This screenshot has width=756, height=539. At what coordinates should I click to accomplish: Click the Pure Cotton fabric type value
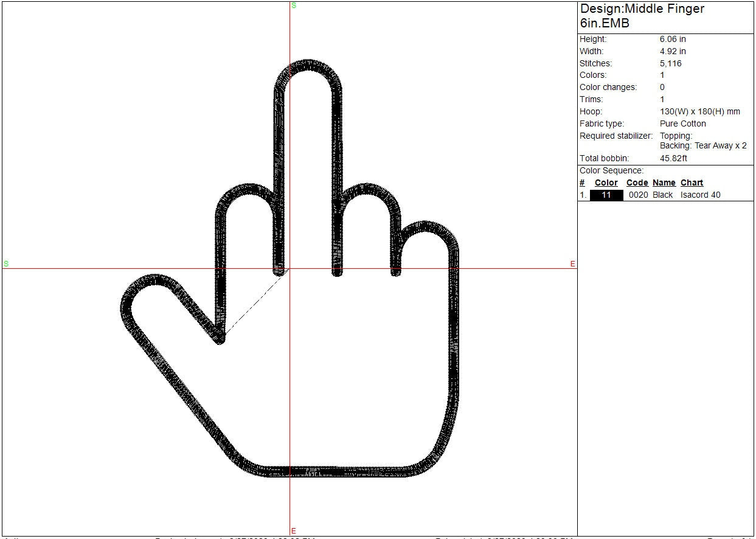pos(682,123)
